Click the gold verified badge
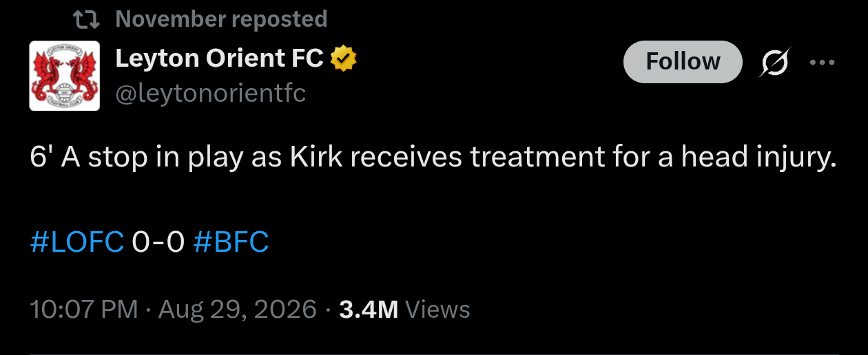The width and height of the screenshot is (868, 355). point(344,60)
